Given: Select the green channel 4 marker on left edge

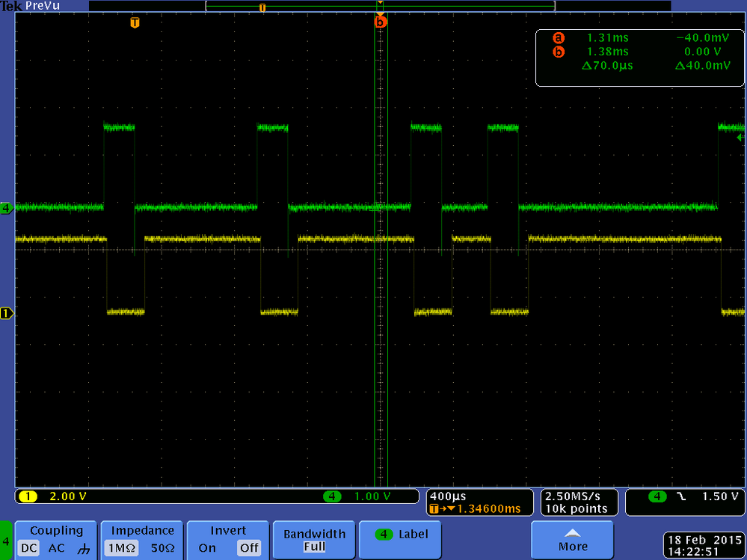Looking at the screenshot, I should [x=6, y=209].
